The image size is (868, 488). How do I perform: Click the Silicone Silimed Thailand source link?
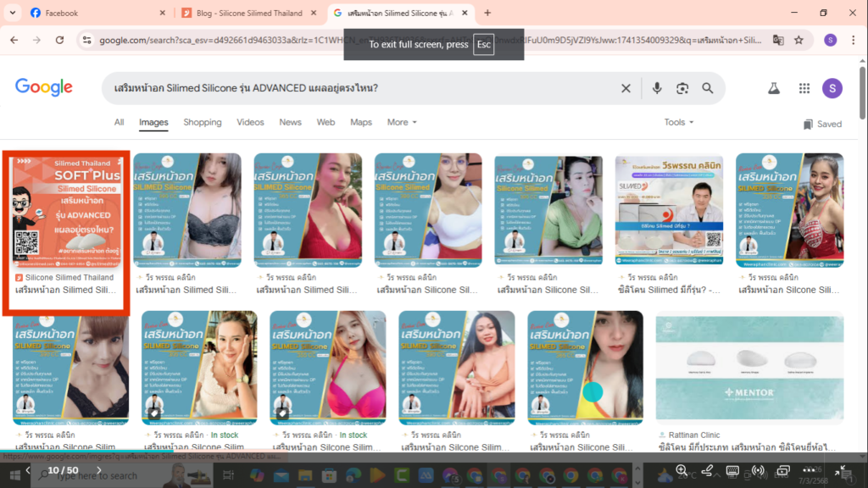pos(64,277)
